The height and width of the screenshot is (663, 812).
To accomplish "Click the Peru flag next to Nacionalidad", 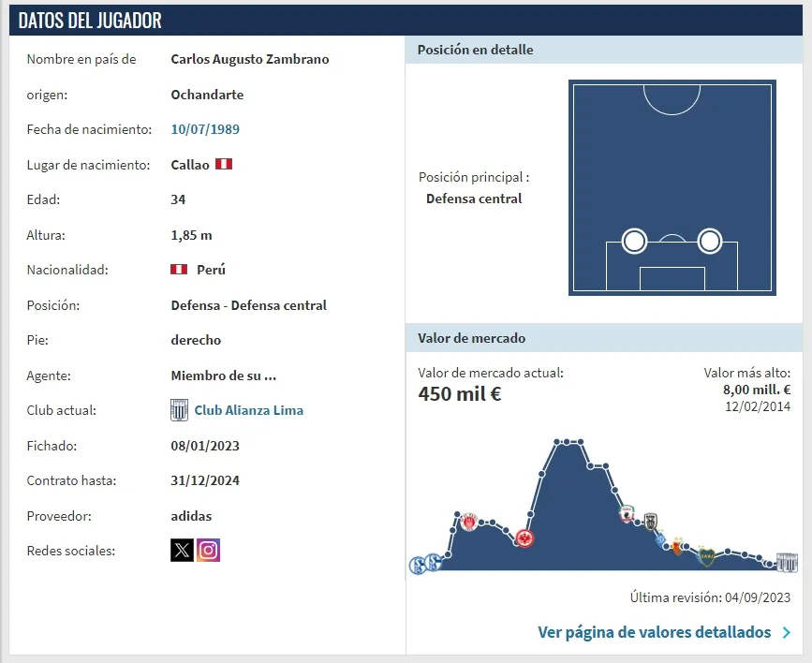I will pos(180,270).
